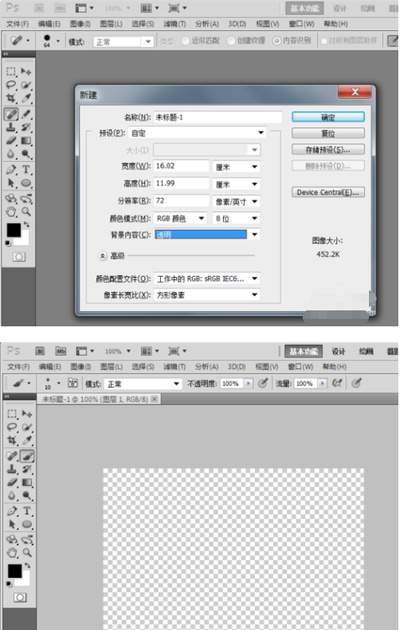
Task: Toggle Quick Mask mode behind 新建 dialog
Action: pos(19,256)
